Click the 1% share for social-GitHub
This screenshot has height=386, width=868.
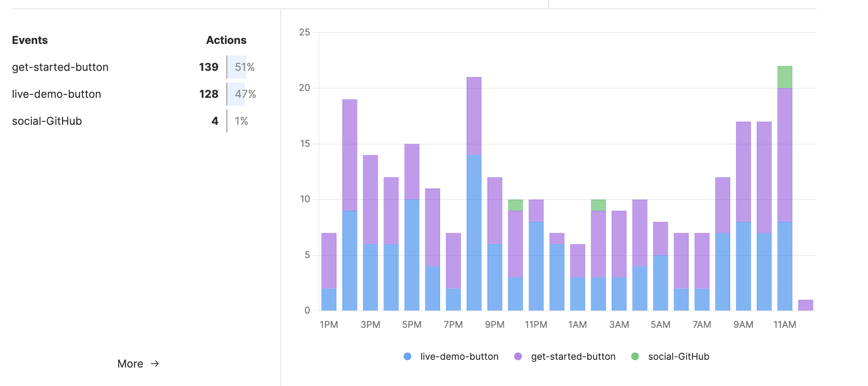pos(241,121)
